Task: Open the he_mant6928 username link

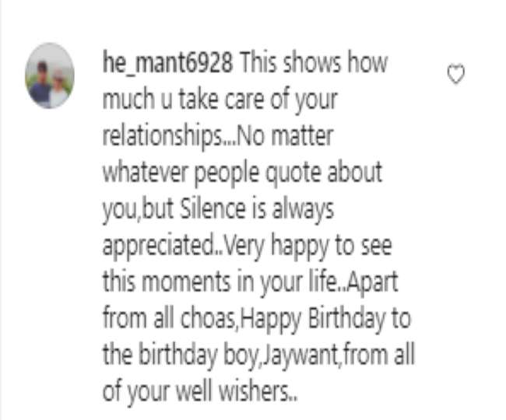Action: click(x=167, y=63)
